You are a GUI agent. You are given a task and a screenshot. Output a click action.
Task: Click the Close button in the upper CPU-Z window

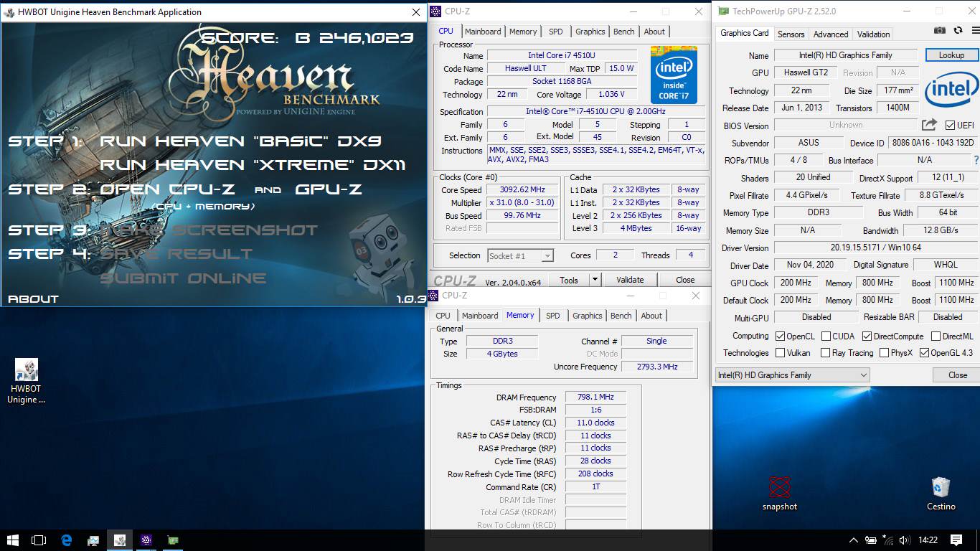(x=685, y=280)
